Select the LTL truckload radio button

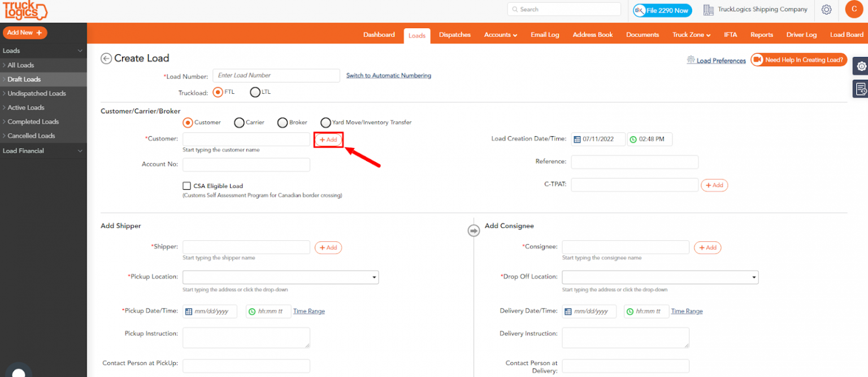[x=255, y=92]
